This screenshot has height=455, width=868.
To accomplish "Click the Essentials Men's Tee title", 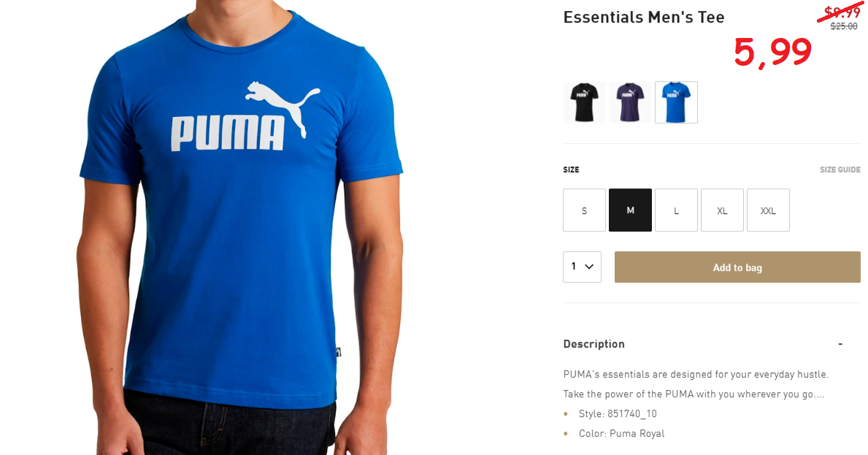I will click(x=644, y=17).
